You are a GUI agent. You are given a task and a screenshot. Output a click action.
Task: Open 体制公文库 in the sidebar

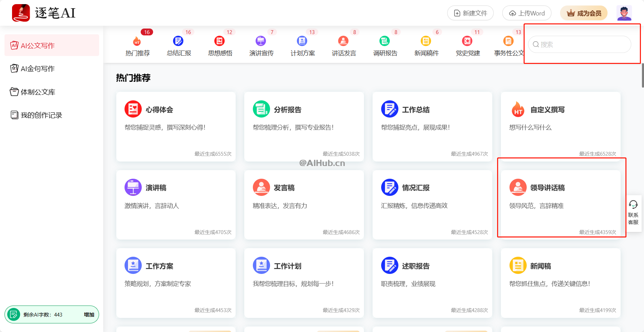coord(52,92)
